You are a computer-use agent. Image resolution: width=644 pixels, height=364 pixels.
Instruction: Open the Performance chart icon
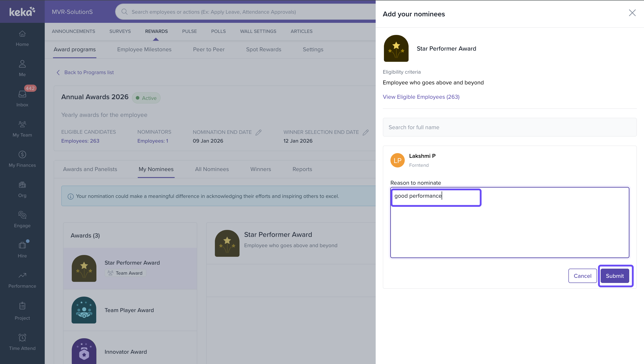(x=22, y=275)
